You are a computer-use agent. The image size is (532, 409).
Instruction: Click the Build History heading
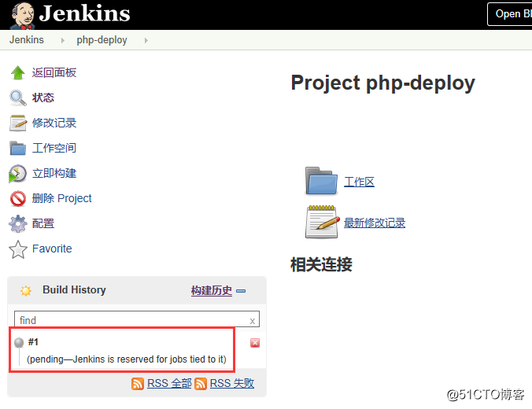coord(74,289)
